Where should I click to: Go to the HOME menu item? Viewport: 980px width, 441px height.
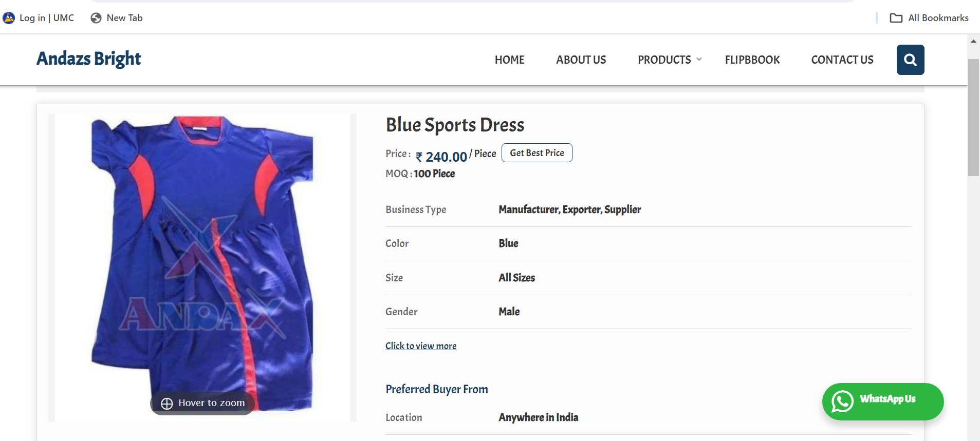(x=509, y=60)
